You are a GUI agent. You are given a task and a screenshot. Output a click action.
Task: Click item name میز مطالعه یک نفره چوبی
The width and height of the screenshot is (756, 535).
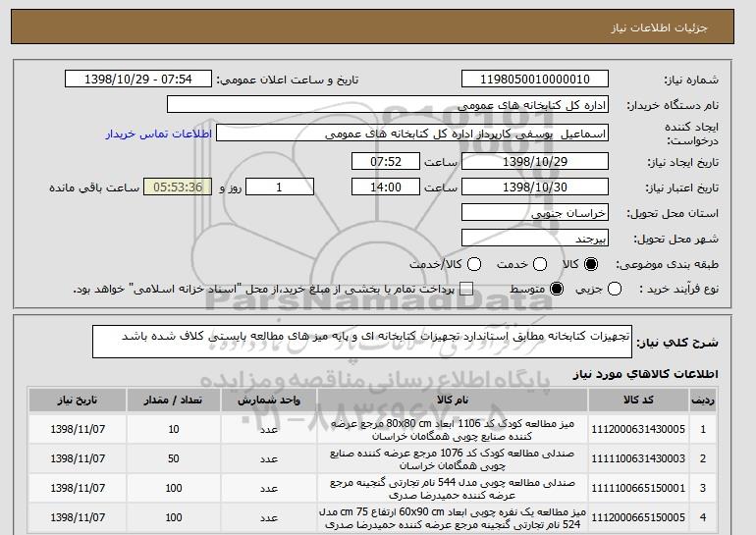[x=453, y=518]
